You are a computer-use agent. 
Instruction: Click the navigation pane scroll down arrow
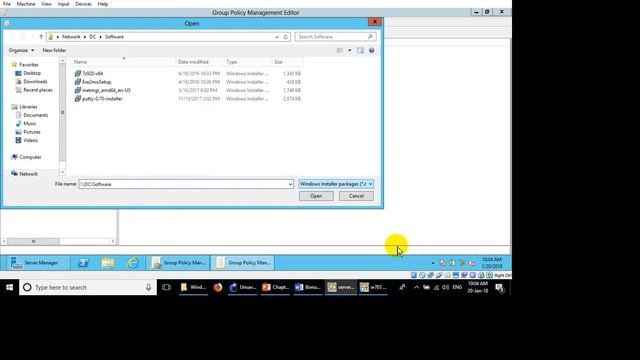coord(62,172)
